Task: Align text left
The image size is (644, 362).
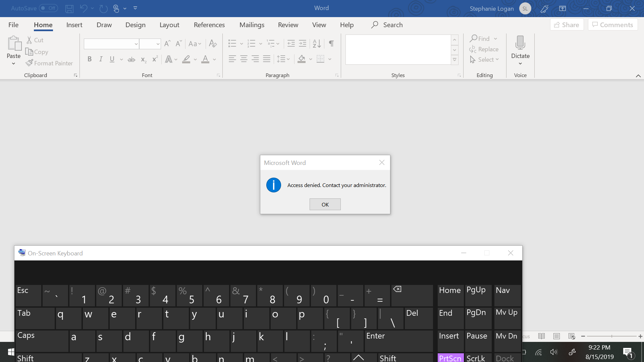Action: (x=232, y=59)
